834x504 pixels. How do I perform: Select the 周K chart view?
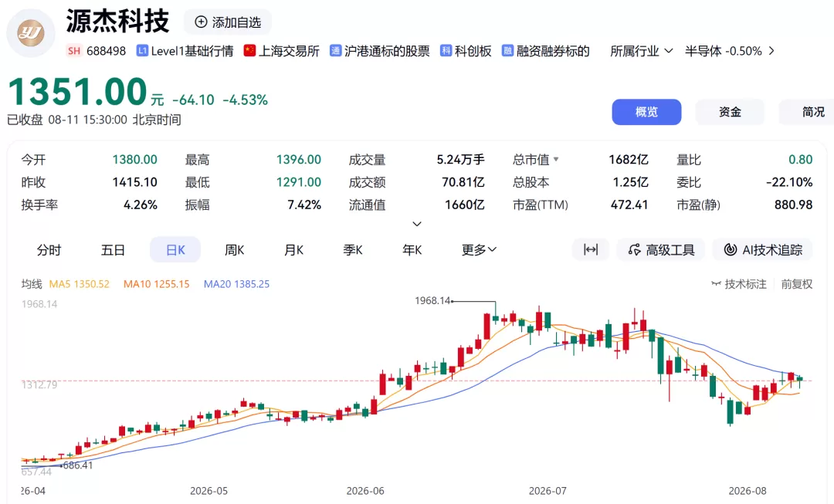pyautogui.click(x=235, y=250)
